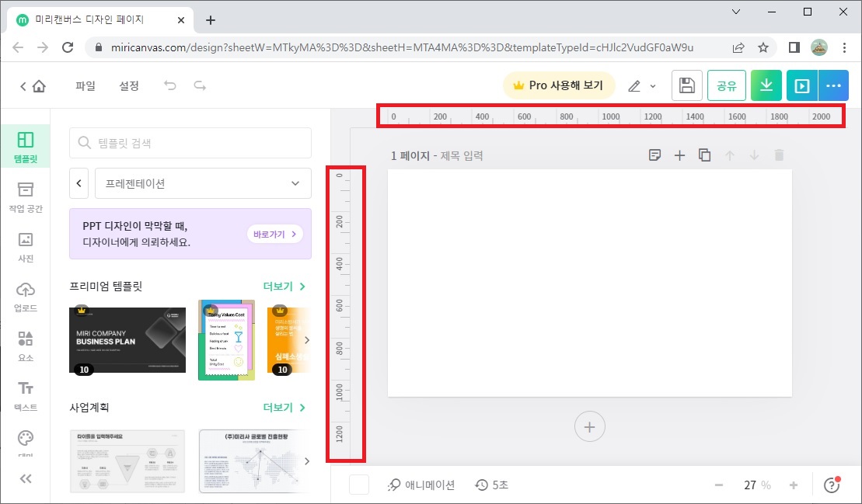
Task: Go to home with house icon
Action: tap(39, 86)
